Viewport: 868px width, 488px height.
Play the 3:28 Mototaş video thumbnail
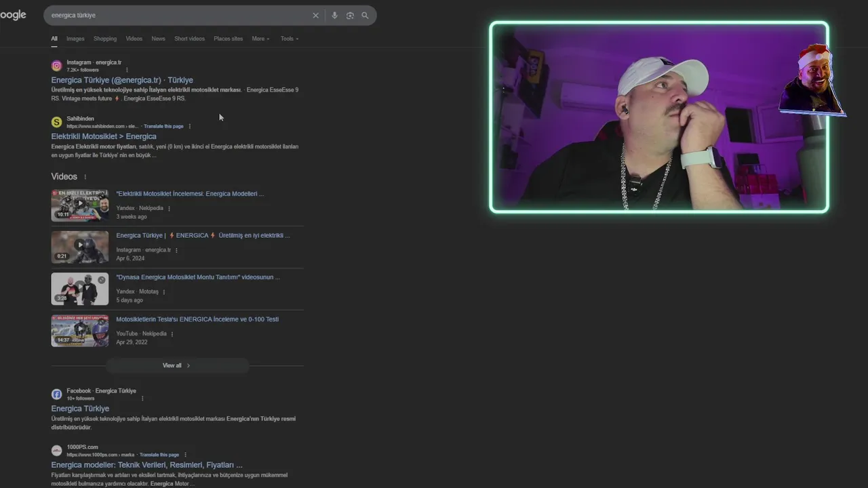(79, 289)
